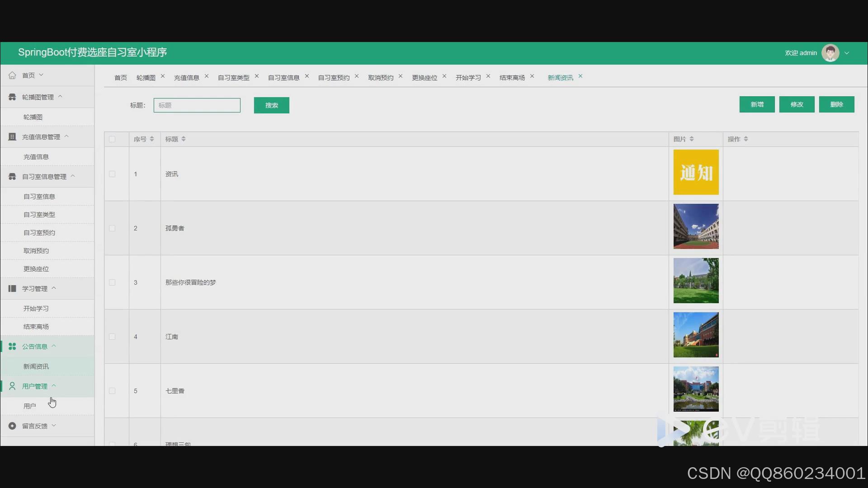
Task: Collapse the 自习室信息管理 menu group
Action: [73, 176]
